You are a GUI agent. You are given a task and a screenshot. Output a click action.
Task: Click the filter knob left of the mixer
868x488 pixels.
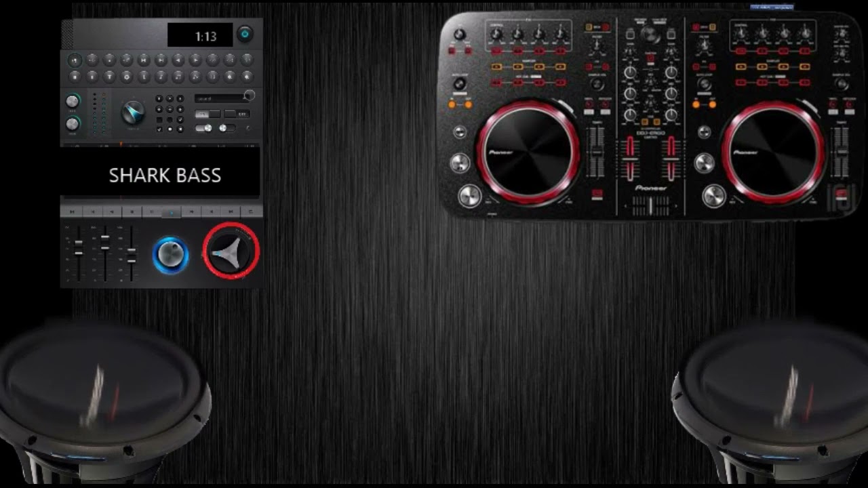coord(597,45)
